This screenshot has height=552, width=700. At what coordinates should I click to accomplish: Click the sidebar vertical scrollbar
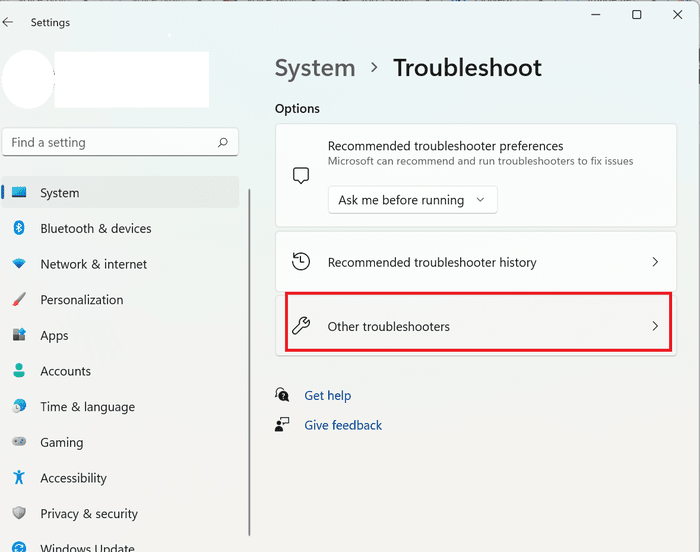click(x=249, y=362)
